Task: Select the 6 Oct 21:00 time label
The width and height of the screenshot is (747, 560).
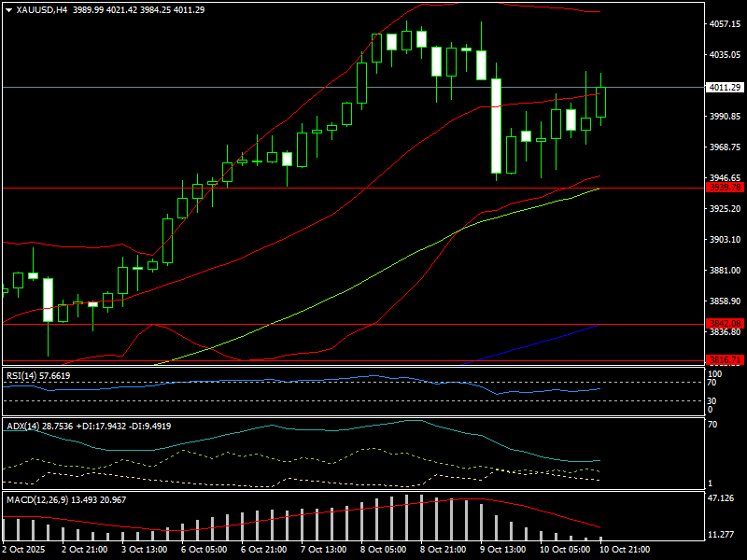Action: coord(261,551)
